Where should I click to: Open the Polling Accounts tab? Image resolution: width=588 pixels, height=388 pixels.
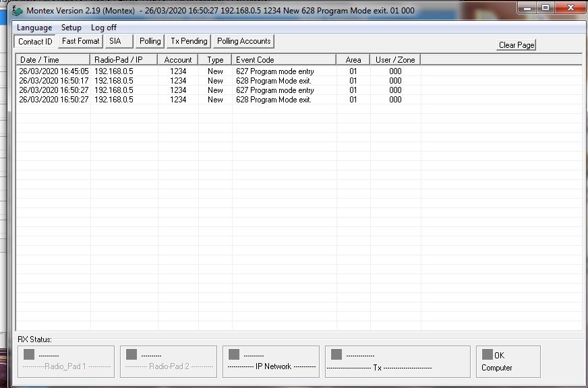pos(243,41)
